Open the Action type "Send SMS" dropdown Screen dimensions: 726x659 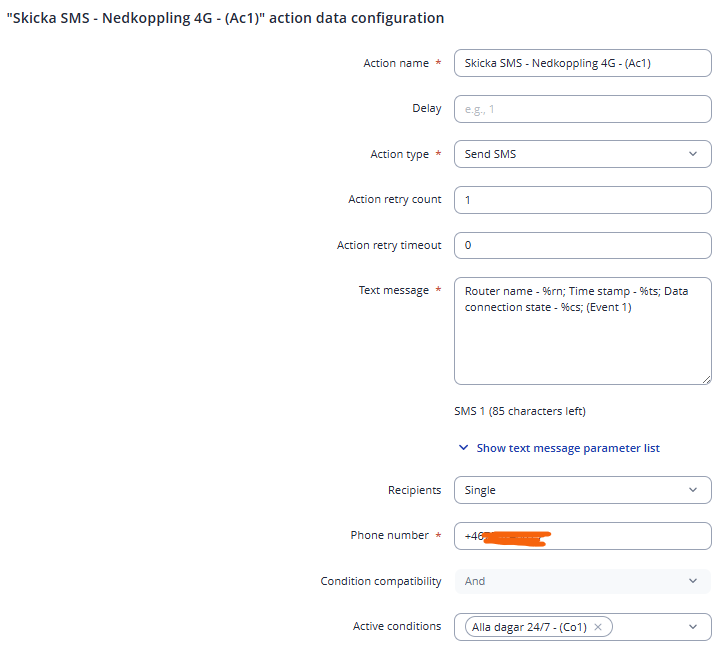click(570, 154)
